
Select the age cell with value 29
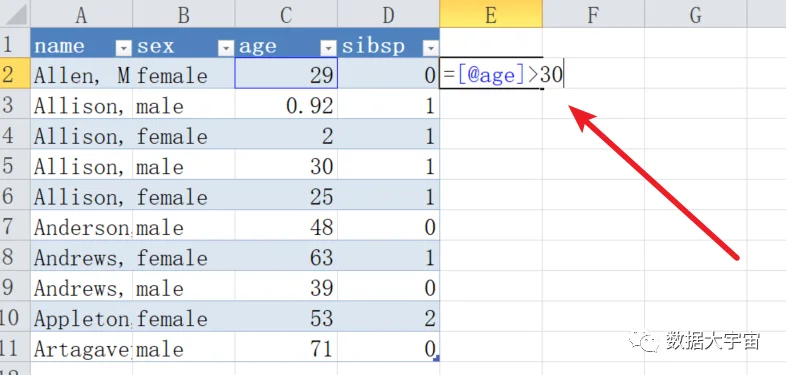coord(286,74)
